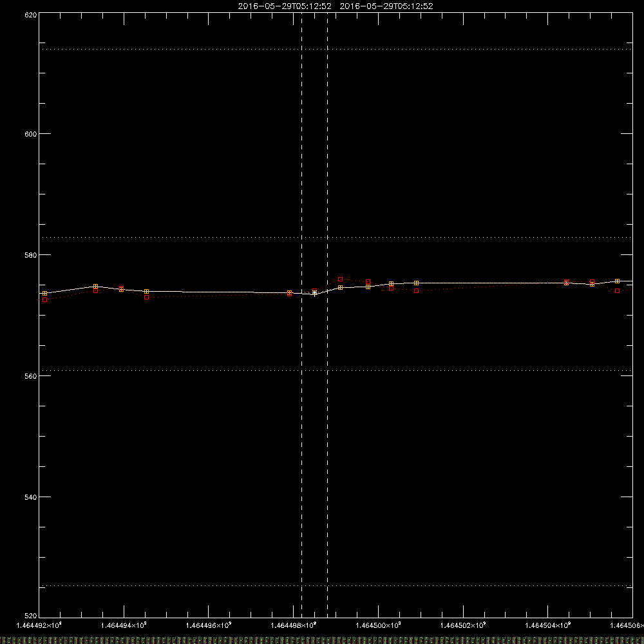
Task: Click the 580 y-axis label
Action: [31, 255]
